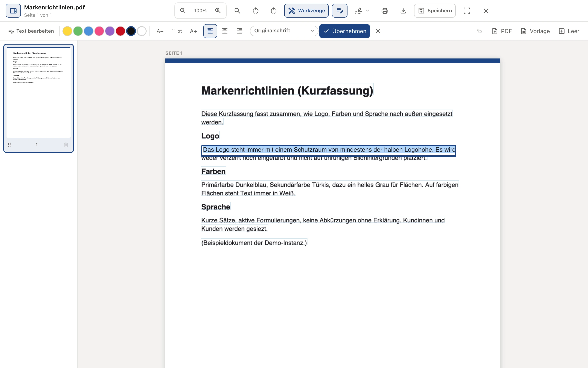Screen dimensions: 588x368
Task: Close the PDF viewer
Action: click(486, 11)
